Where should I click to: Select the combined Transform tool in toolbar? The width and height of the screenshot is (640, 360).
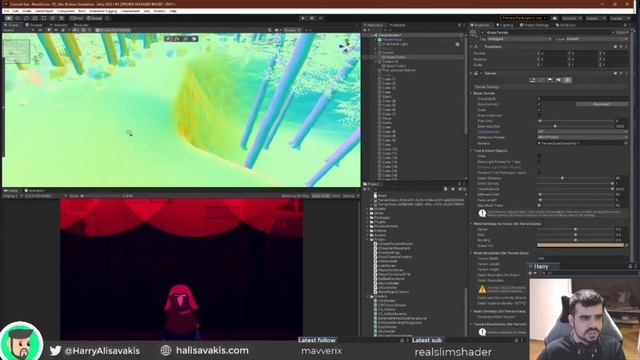tap(53, 18)
